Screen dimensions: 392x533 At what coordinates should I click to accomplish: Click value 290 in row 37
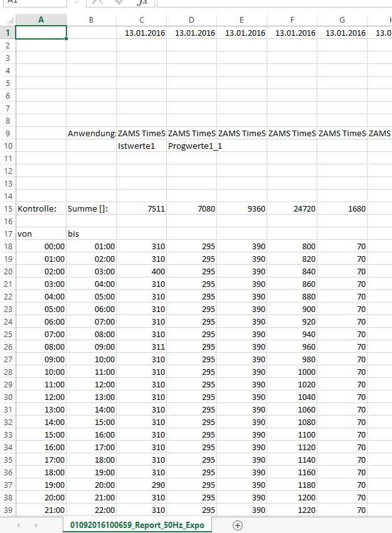[x=141, y=485]
